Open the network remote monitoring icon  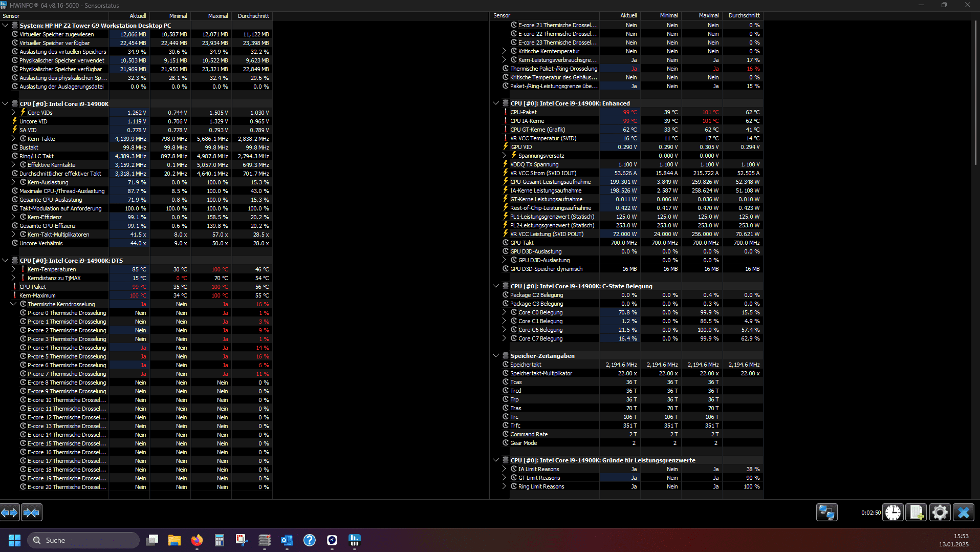[826, 513]
